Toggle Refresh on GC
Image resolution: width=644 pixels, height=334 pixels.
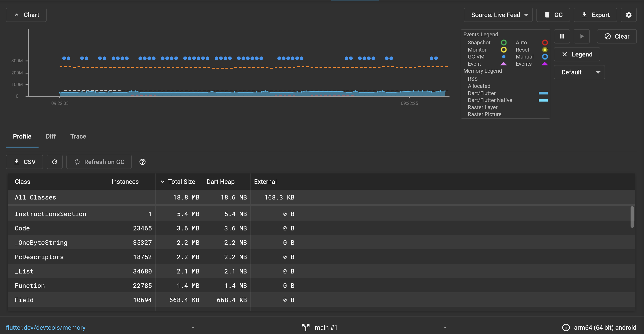[x=99, y=162]
